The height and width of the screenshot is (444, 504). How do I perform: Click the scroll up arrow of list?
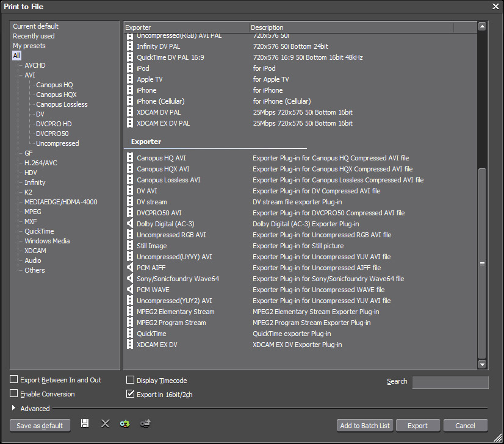click(x=482, y=26)
